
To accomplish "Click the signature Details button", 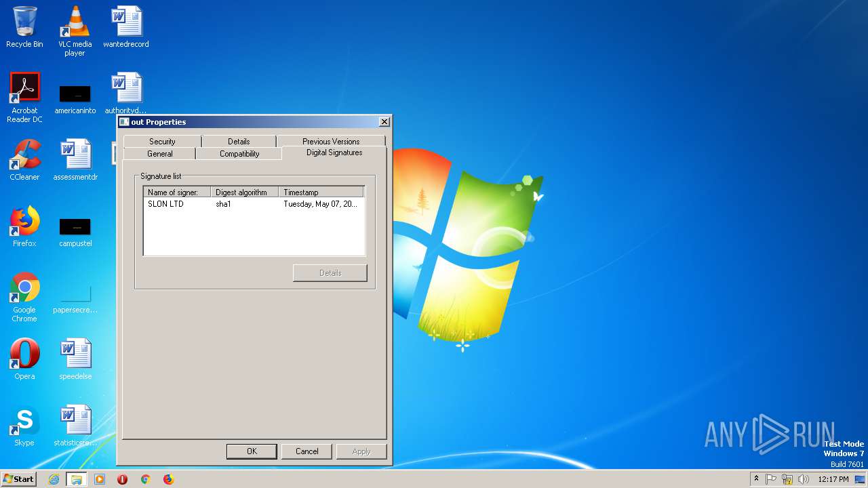I will click(x=330, y=273).
